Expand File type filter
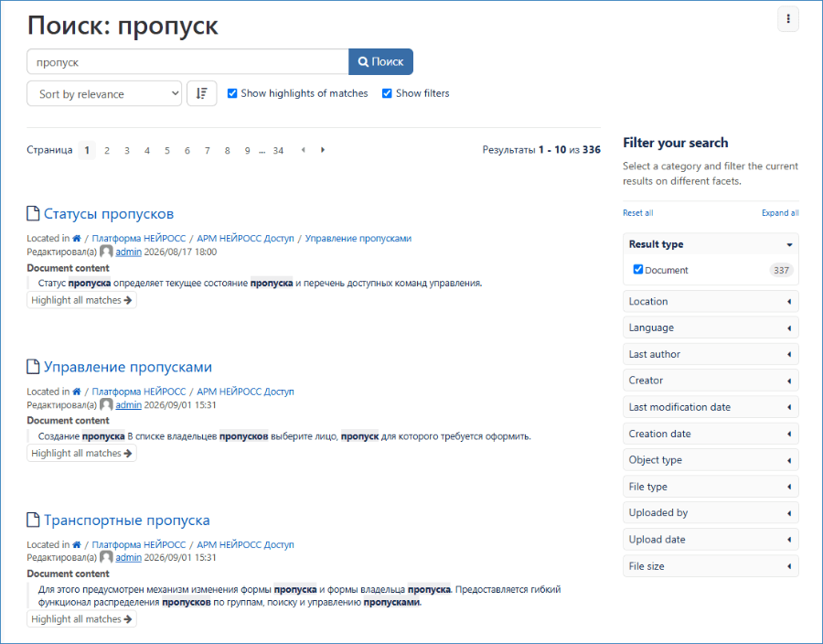Viewport: 823px width, 644px height. (x=711, y=487)
